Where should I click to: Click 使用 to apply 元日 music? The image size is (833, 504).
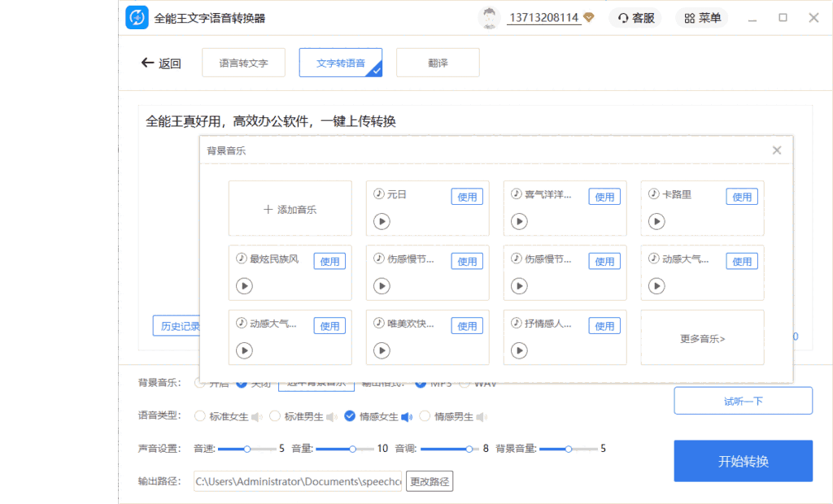click(x=466, y=196)
